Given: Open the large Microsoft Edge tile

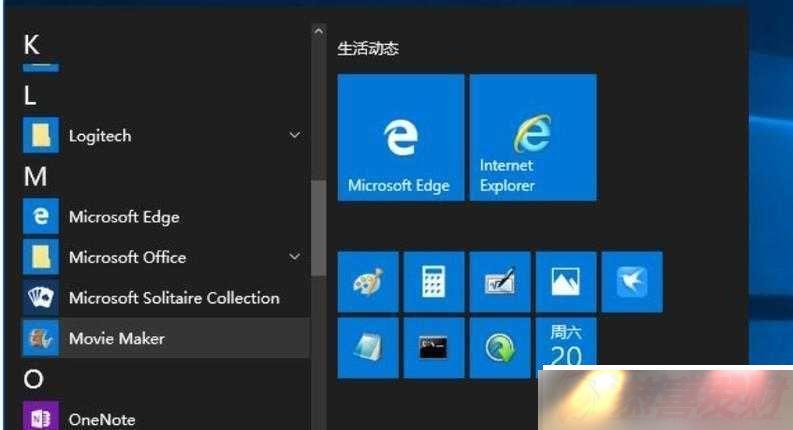Looking at the screenshot, I should (x=401, y=138).
